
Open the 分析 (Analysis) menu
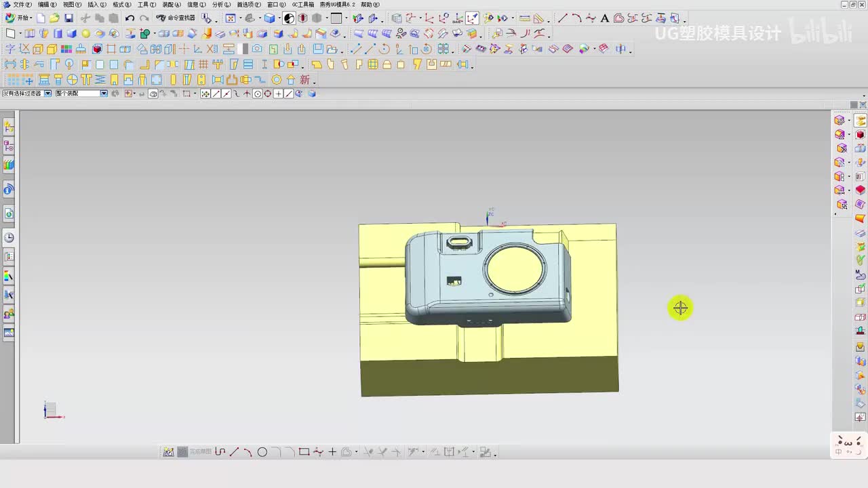click(222, 5)
